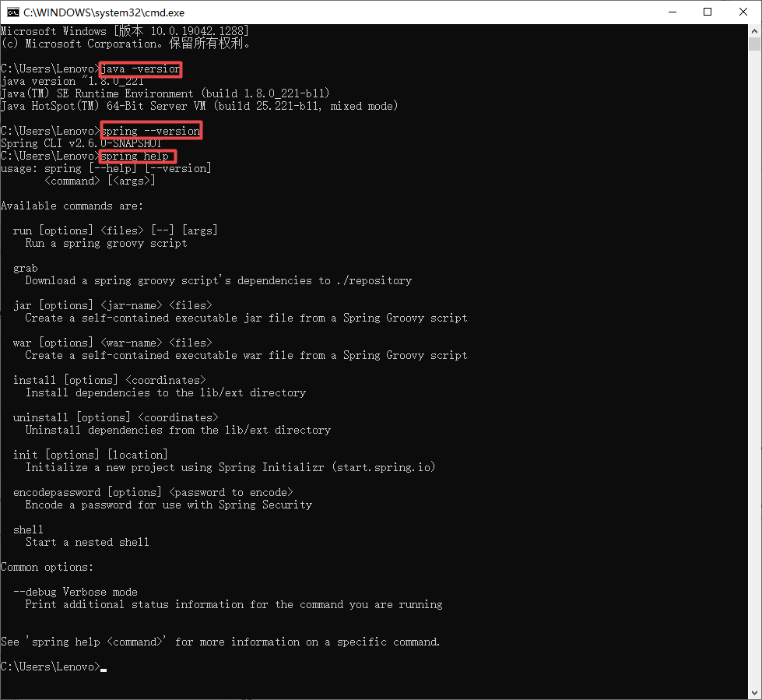762x700 pixels.
Task: Click the 'install [options] <coordinates>' line
Action: [x=109, y=380]
